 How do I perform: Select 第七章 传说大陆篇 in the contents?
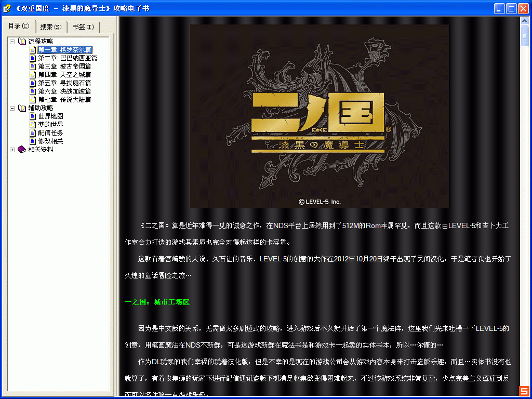pos(64,100)
